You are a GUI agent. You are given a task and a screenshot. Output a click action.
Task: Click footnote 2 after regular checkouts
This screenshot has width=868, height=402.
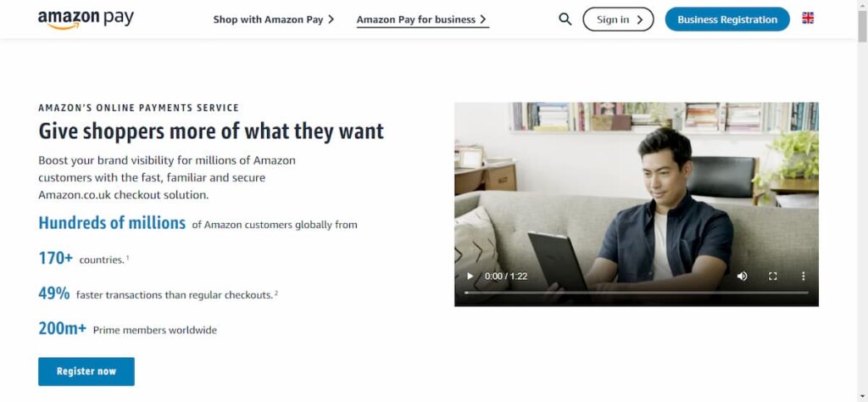[276, 293]
